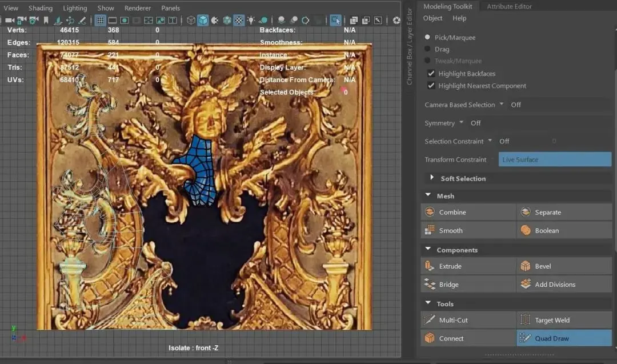617x364 pixels.
Task: Open the Symmetry dropdown
Action: (461, 122)
